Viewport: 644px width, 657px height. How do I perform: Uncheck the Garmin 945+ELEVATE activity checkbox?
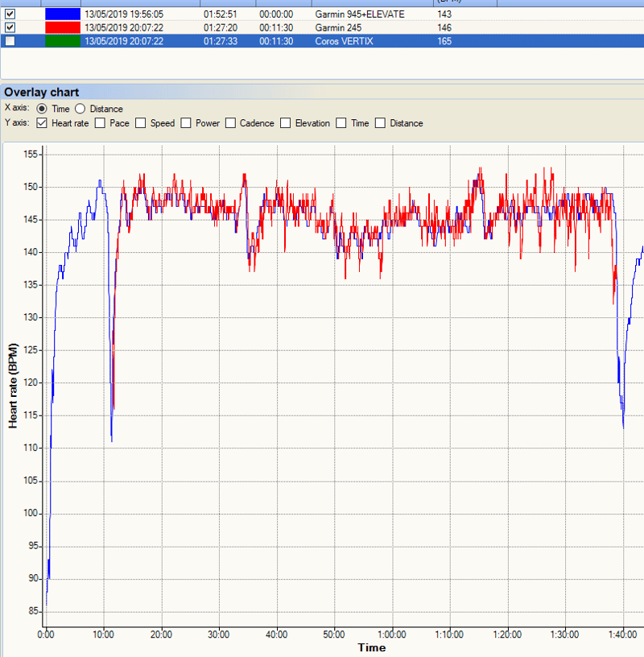coord(10,14)
